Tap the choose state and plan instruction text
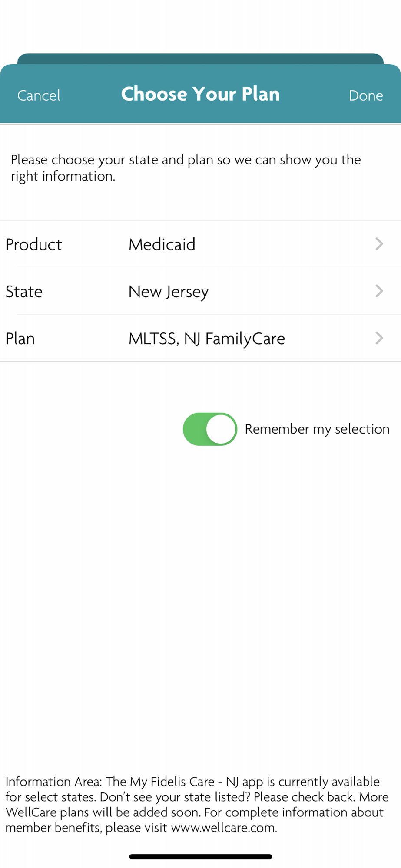 pos(186,168)
